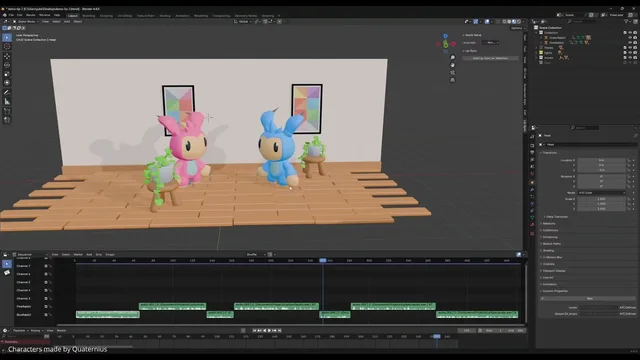Select the sequencer Blade tool
This screenshot has width=640, height=360.
tap(7, 273)
